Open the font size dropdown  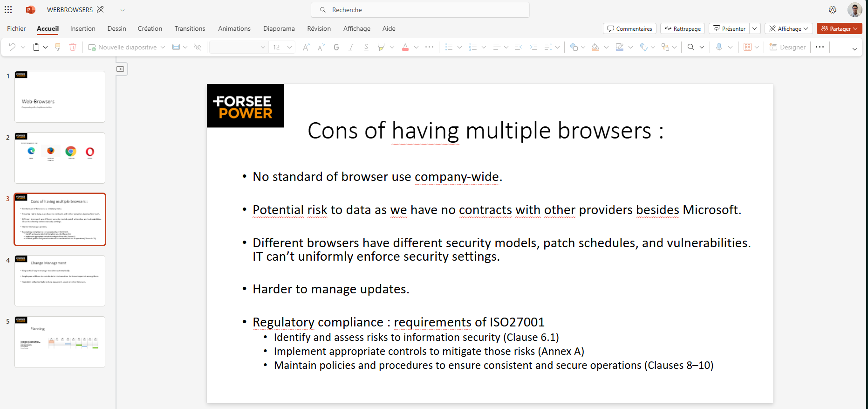[x=289, y=47]
